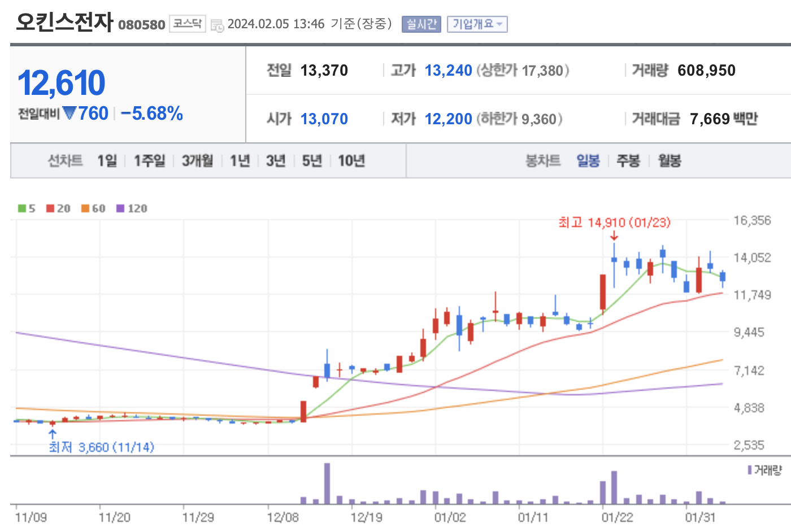Viewport: 791px width, 532px height.
Task: Click the 11/09 date axis label
Action: click(31, 517)
